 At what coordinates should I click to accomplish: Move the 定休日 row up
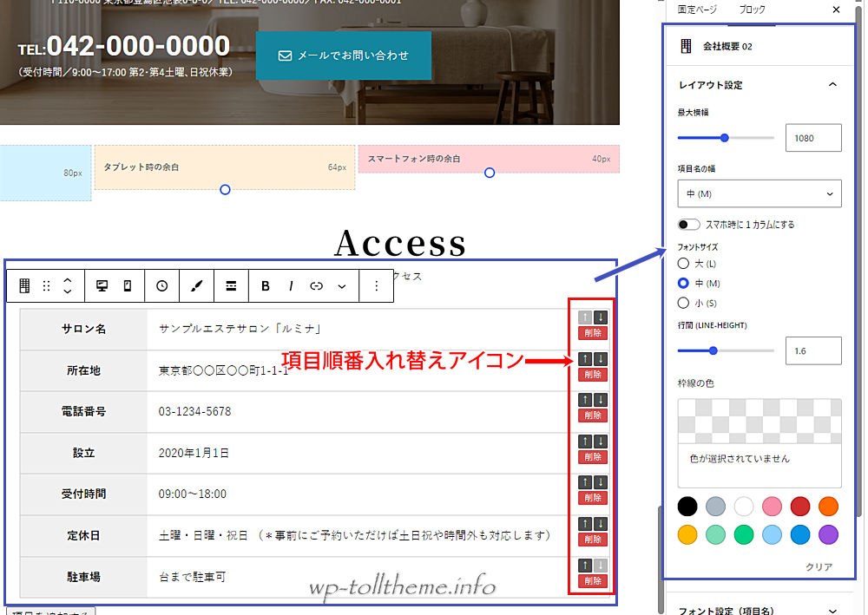tap(585, 524)
